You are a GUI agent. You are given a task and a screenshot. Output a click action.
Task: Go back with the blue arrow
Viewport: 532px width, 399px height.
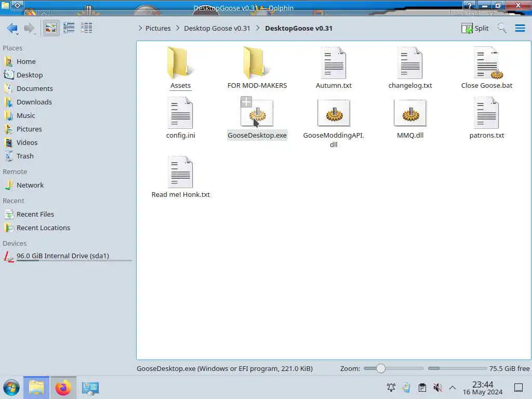tap(12, 28)
